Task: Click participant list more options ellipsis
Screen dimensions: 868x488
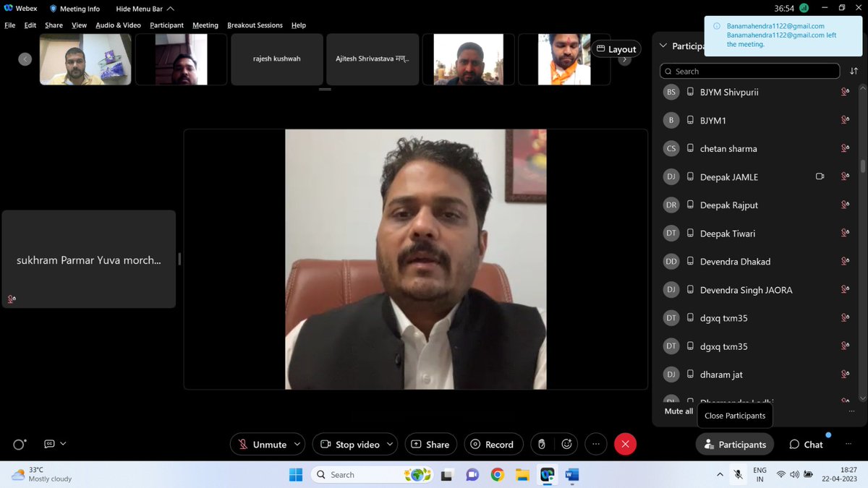Action: coord(853,411)
